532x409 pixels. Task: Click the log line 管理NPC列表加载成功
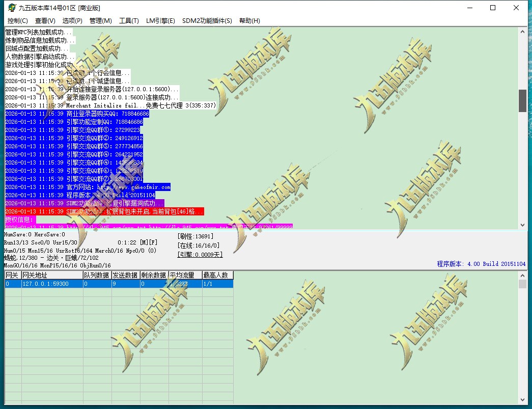[x=39, y=32]
